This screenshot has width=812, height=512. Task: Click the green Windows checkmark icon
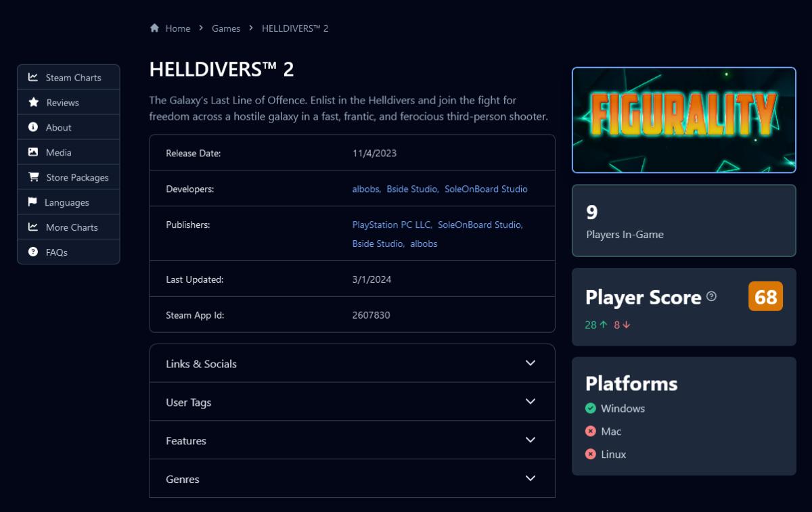591,408
